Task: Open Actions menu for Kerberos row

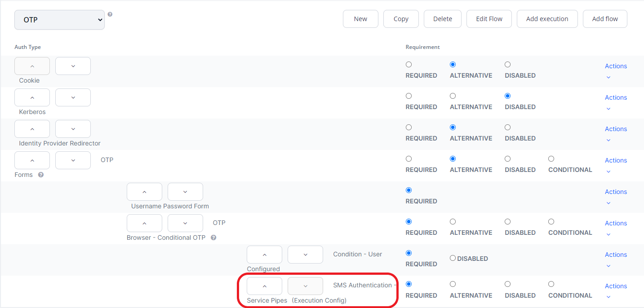Action: 615,102
